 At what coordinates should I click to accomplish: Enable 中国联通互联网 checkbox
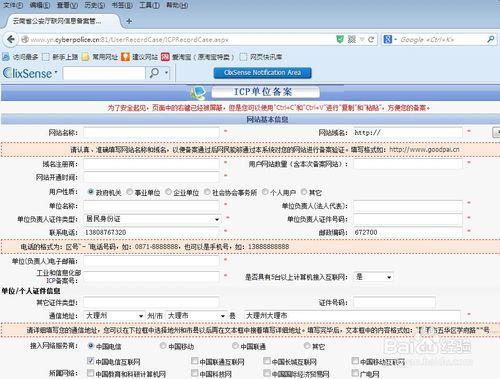(195, 361)
